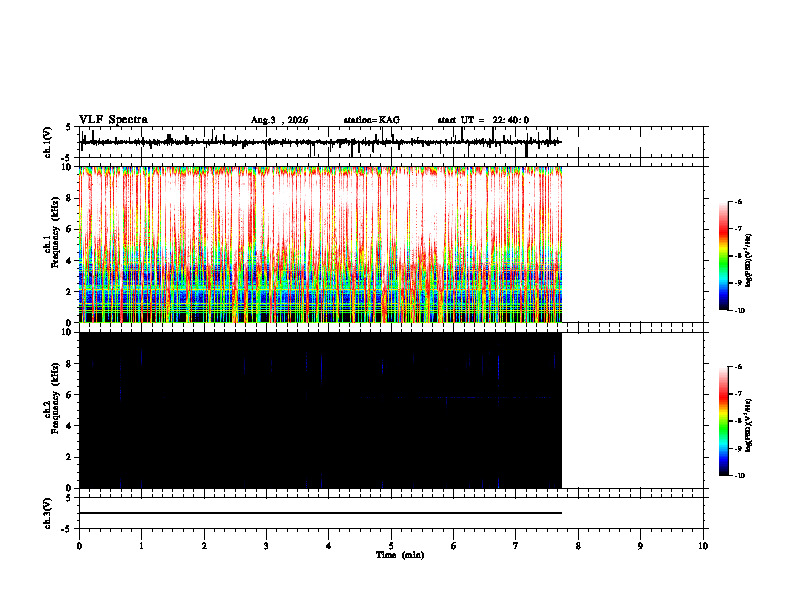Click the 'station=KAG' label

[x=371, y=120]
